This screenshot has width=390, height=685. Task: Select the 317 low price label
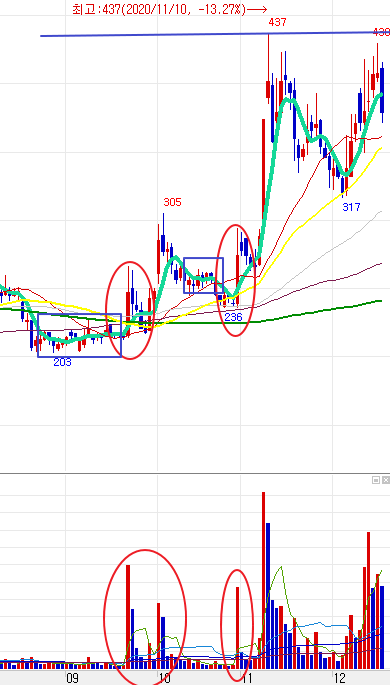point(351,207)
